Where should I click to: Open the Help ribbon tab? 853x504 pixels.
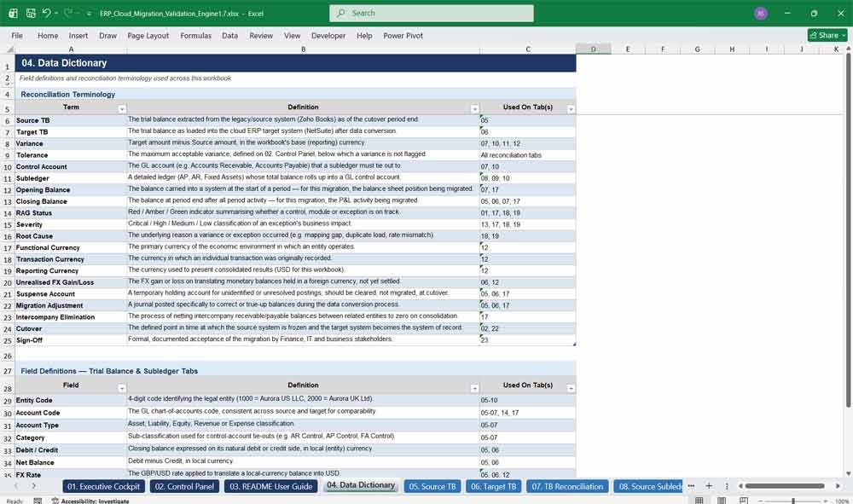tap(364, 35)
